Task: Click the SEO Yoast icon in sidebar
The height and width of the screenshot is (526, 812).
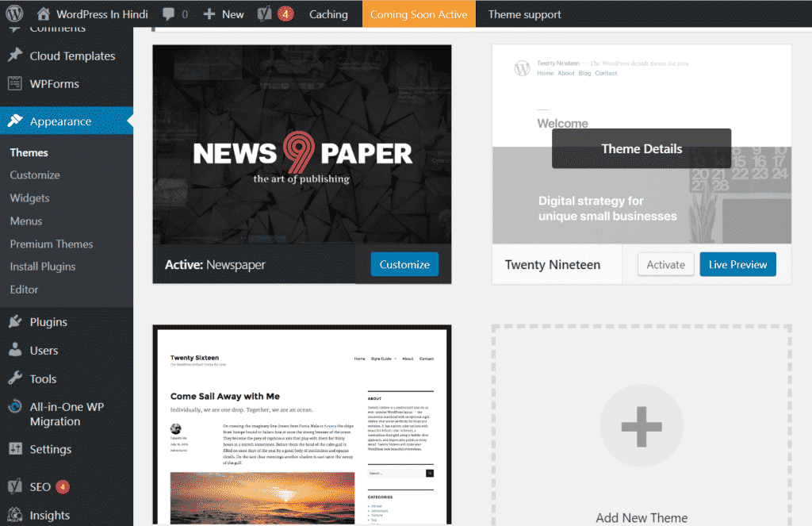Action: [15, 486]
